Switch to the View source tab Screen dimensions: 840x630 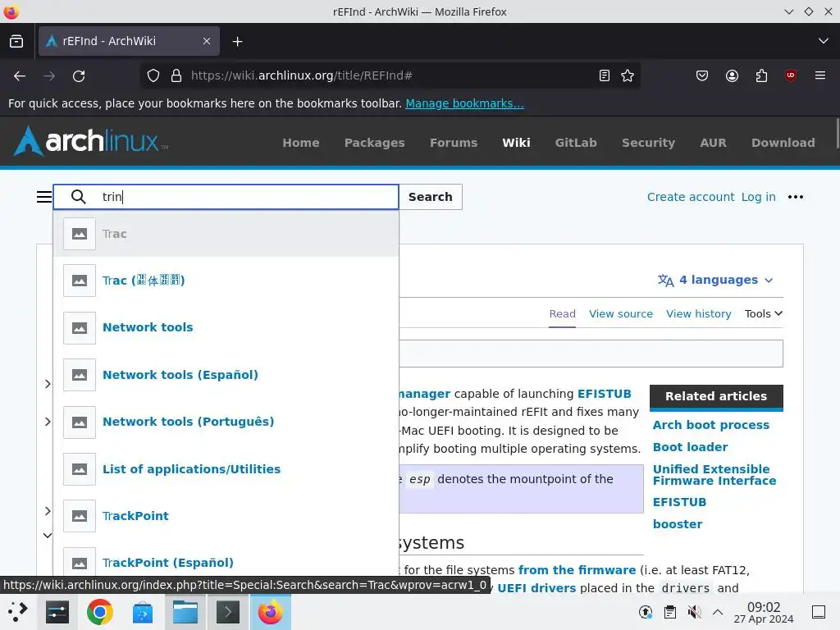coord(621,314)
